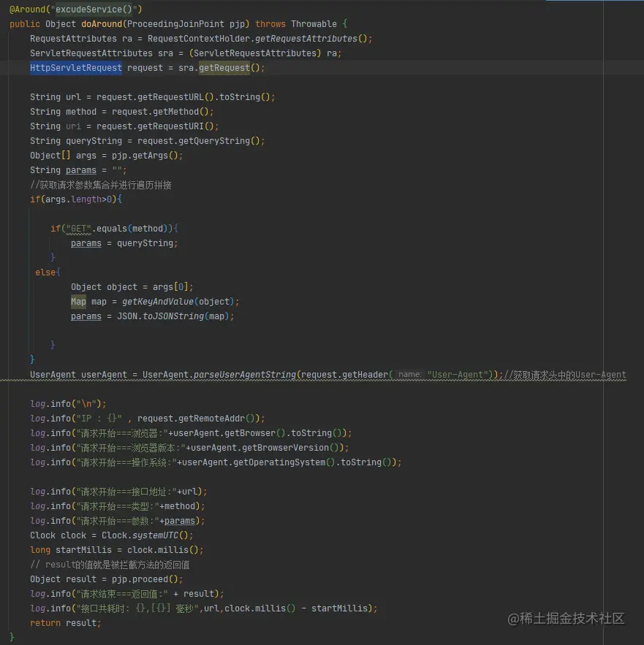Viewport: 644px width, 645px height.
Task: Click pjp.proceed() call
Action: coord(145,579)
